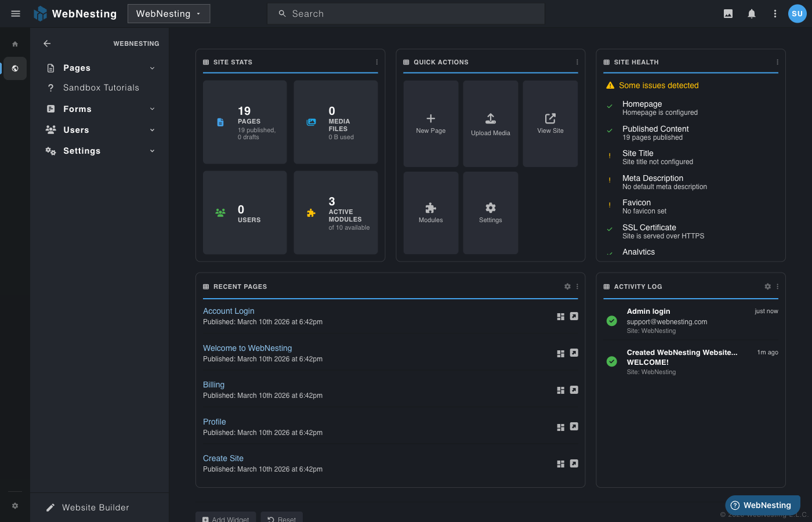812x522 pixels.
Task: Open the Upload Media quick action
Action: pyautogui.click(x=490, y=122)
